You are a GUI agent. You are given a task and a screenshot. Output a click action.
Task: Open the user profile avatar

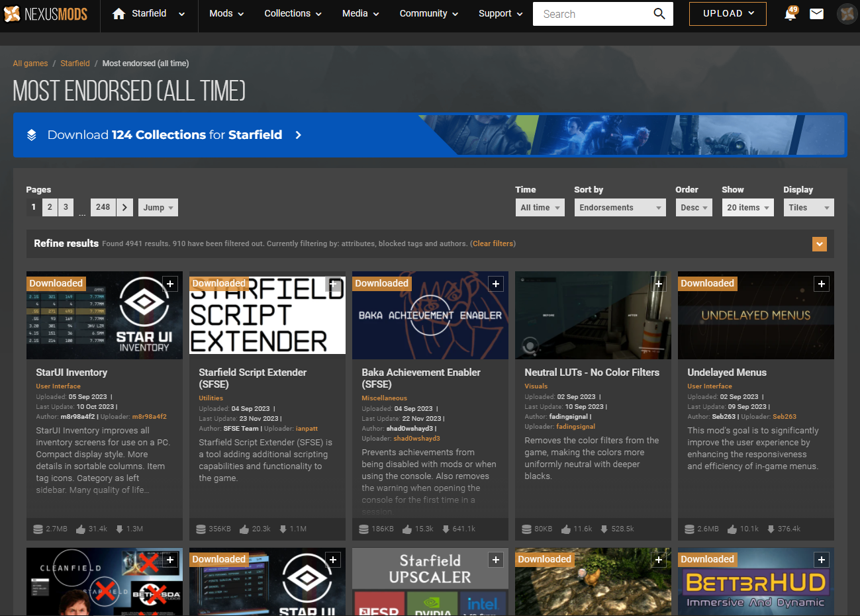[x=847, y=14]
